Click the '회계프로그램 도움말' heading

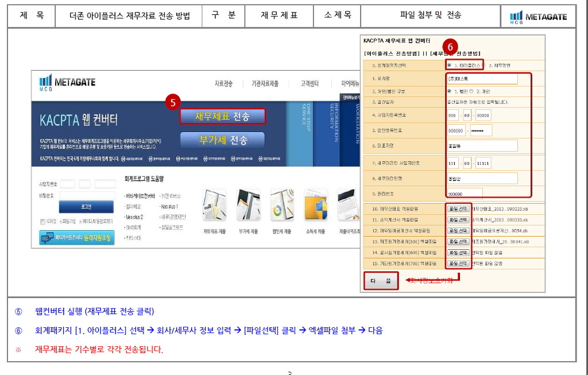(144, 179)
